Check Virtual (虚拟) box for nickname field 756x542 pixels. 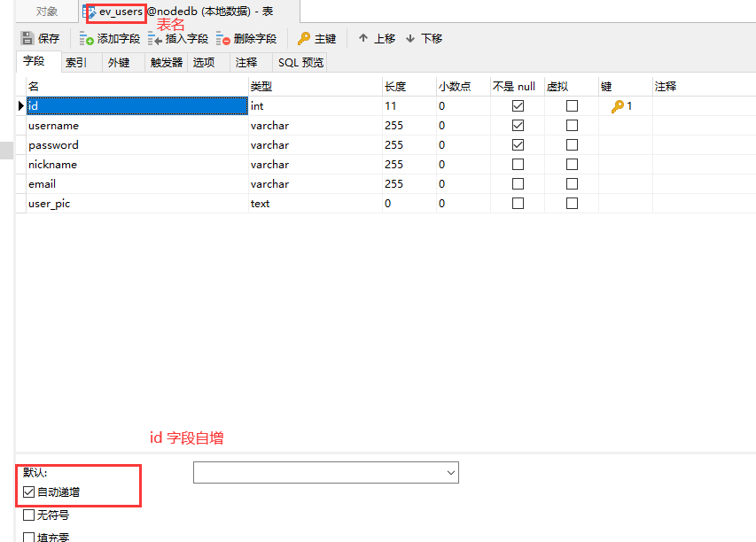click(572, 165)
